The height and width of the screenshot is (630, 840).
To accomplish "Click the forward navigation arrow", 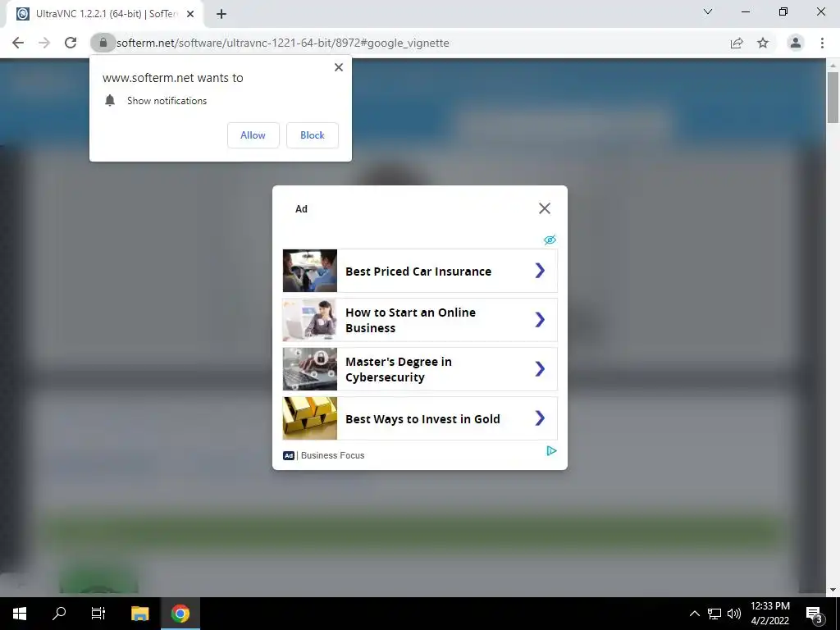I will [x=44, y=43].
